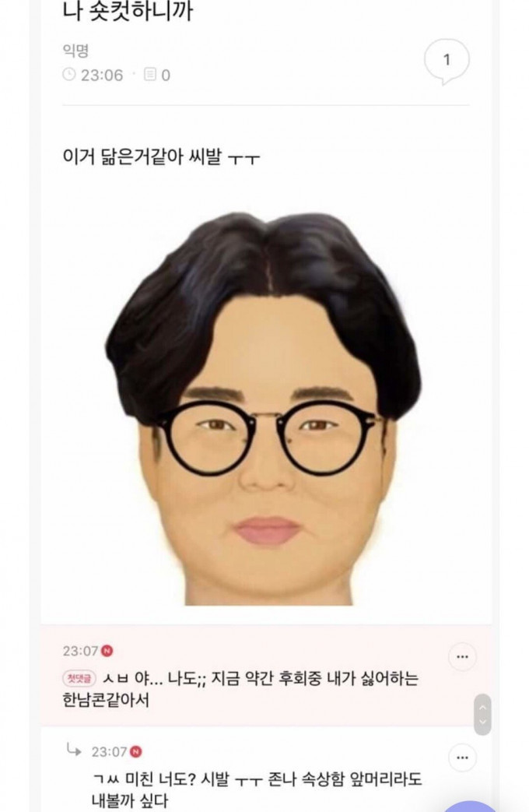Select the first comment text ending 한남콘같아서
Viewport: 529px width, 812px height.
pos(240,689)
